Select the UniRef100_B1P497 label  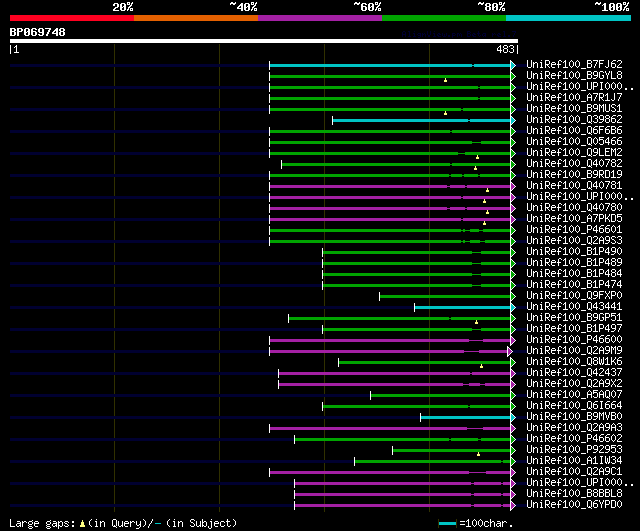tap(574, 329)
